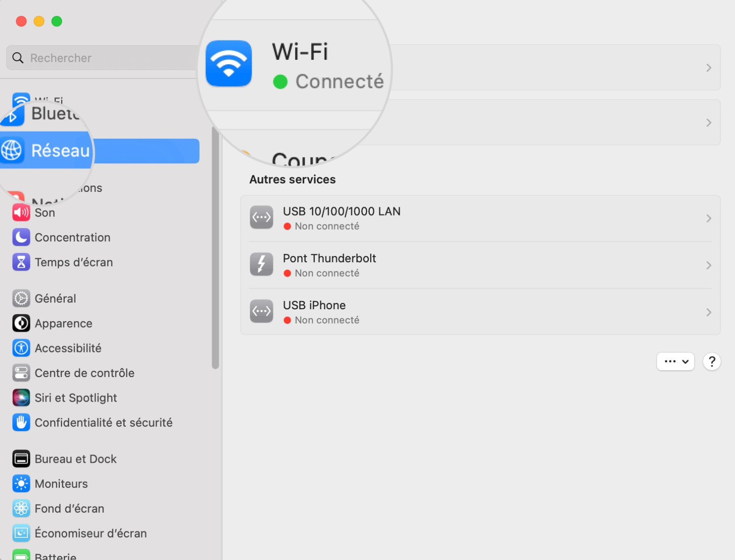Open the USB iPhone row chevron
The image size is (735, 560).
[709, 312]
